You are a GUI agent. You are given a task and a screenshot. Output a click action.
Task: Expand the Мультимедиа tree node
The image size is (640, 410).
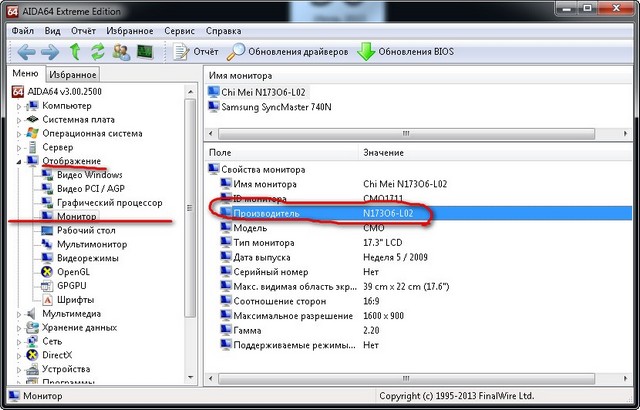18,313
